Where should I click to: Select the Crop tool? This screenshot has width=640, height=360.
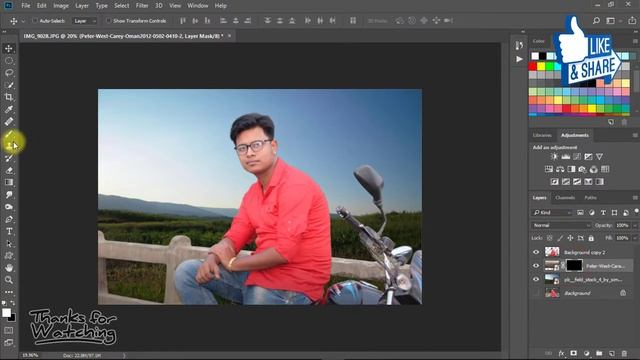(x=9, y=97)
